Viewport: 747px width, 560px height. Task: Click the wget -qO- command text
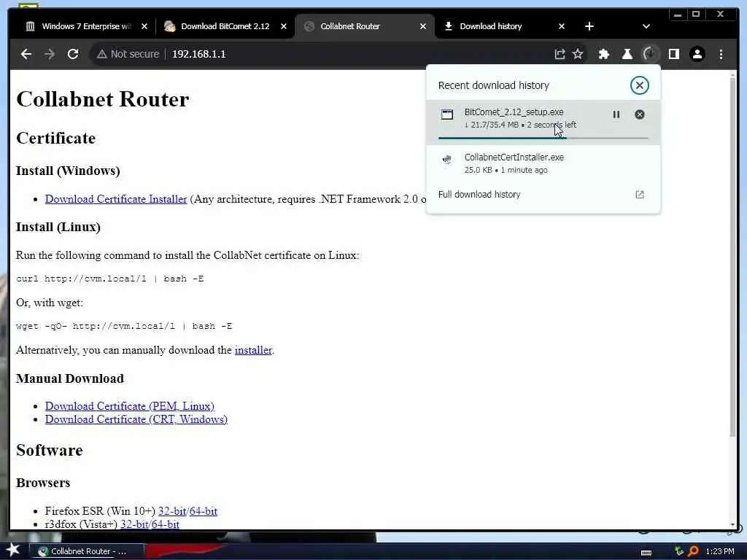click(124, 326)
